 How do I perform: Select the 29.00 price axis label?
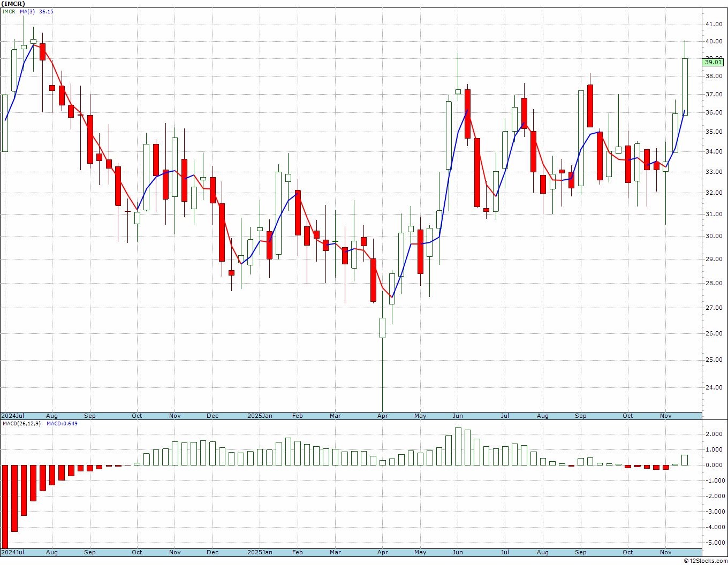pyautogui.click(x=713, y=259)
